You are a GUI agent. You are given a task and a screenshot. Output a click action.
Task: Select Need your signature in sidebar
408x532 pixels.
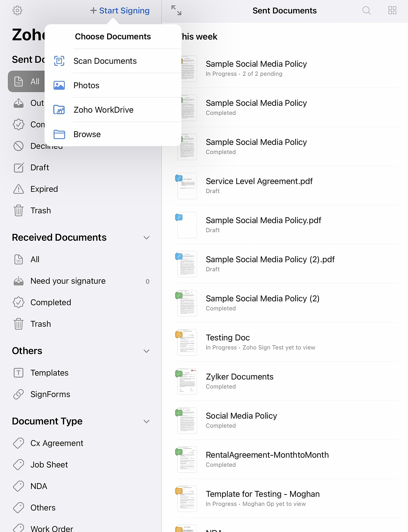pyautogui.click(x=81, y=281)
